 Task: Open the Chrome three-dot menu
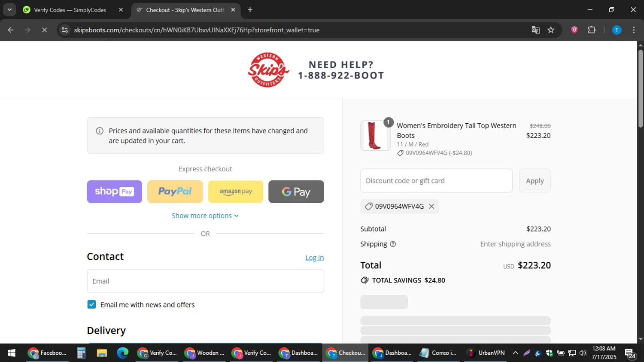click(634, 30)
